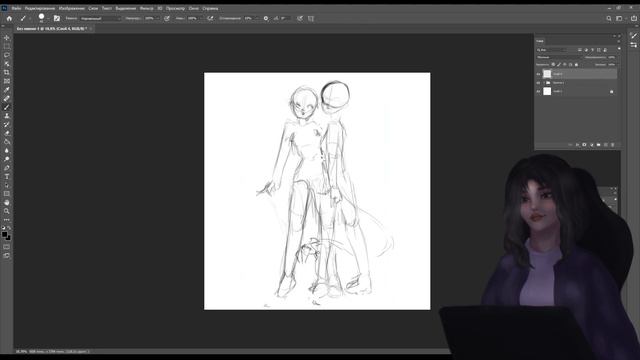Hide the bottom background layer
The width and height of the screenshot is (640, 360).
tap(538, 91)
